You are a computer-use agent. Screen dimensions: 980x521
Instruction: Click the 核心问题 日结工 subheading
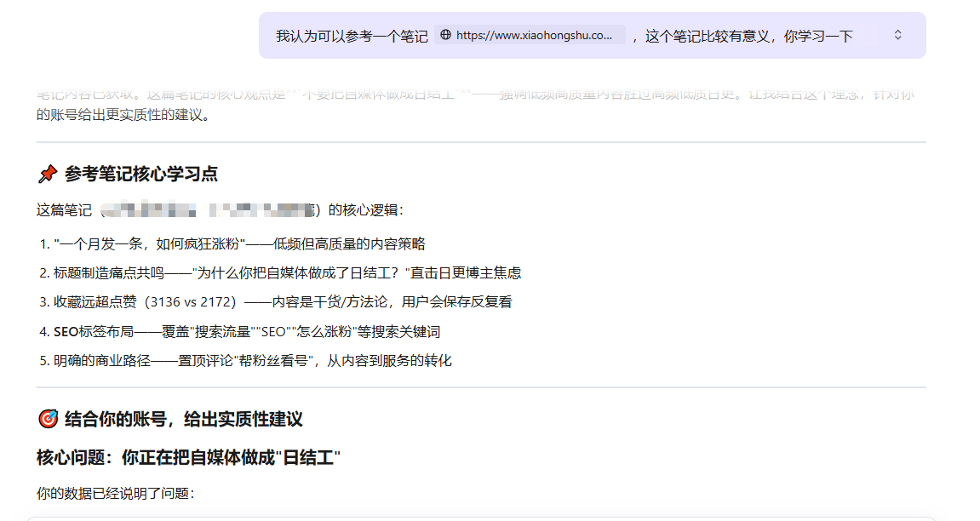(188, 458)
